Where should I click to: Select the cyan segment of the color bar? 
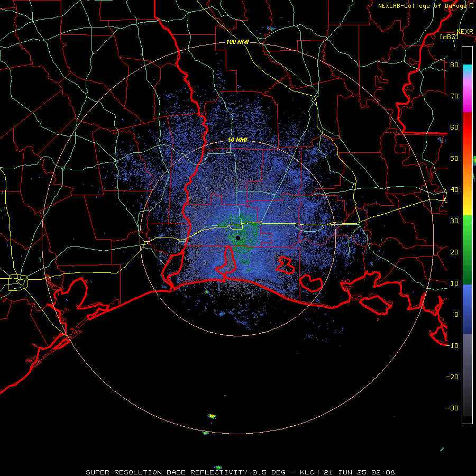click(x=467, y=70)
